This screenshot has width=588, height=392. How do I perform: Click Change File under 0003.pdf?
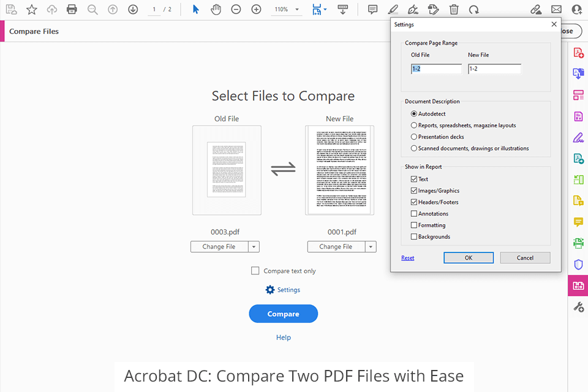tap(219, 247)
